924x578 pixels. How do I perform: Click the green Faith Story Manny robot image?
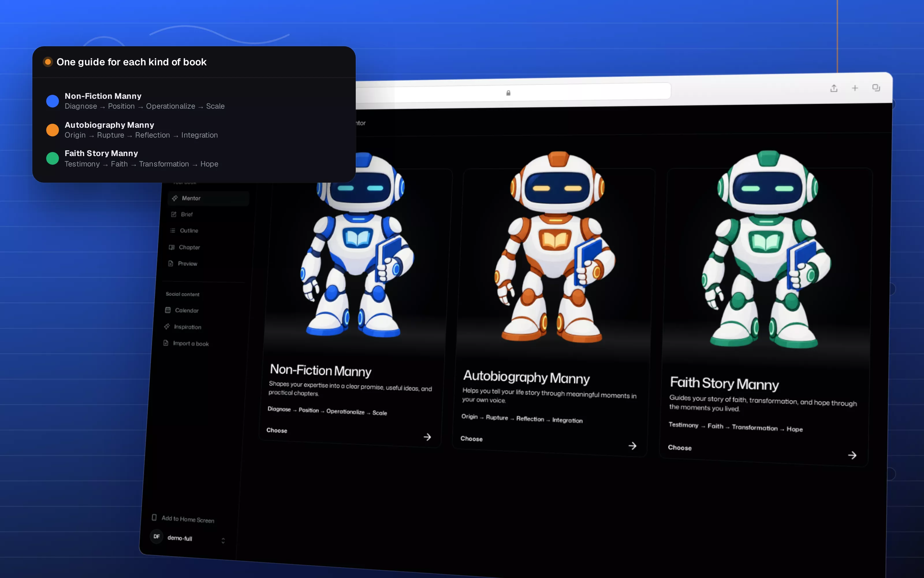[766, 250]
